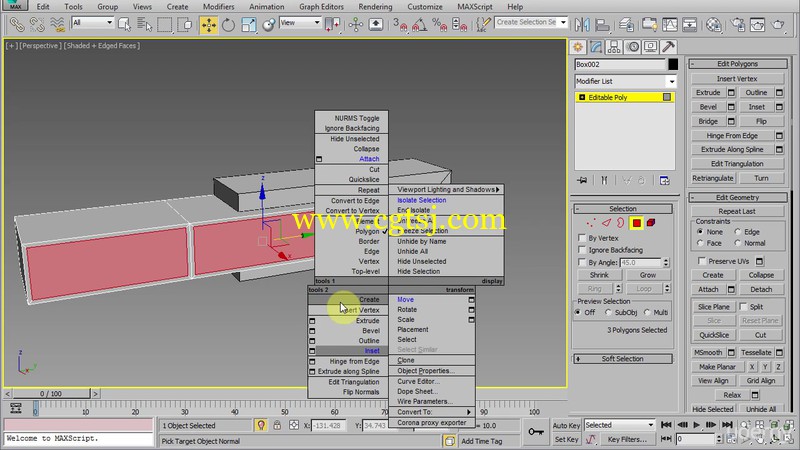Open the Selected key filter dropdown

[619, 424]
